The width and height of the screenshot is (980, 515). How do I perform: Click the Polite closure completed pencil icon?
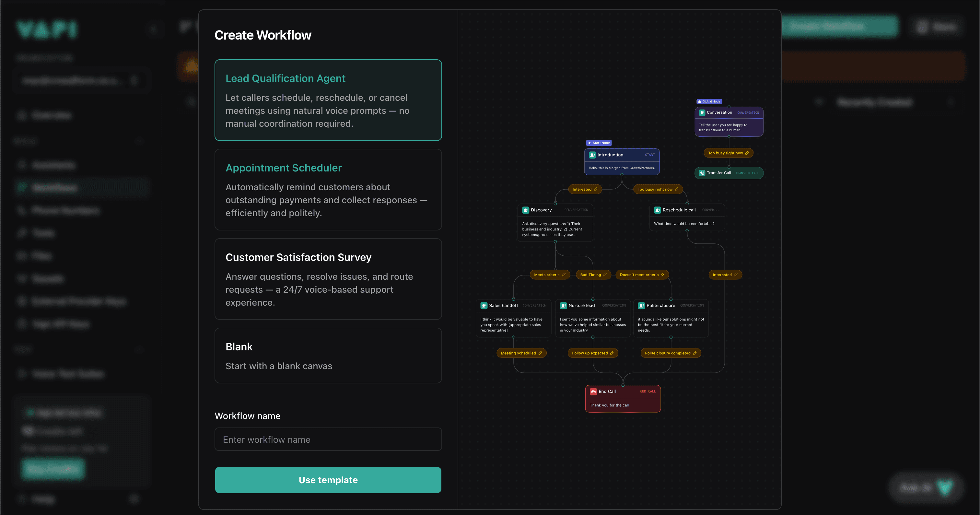[695, 353]
